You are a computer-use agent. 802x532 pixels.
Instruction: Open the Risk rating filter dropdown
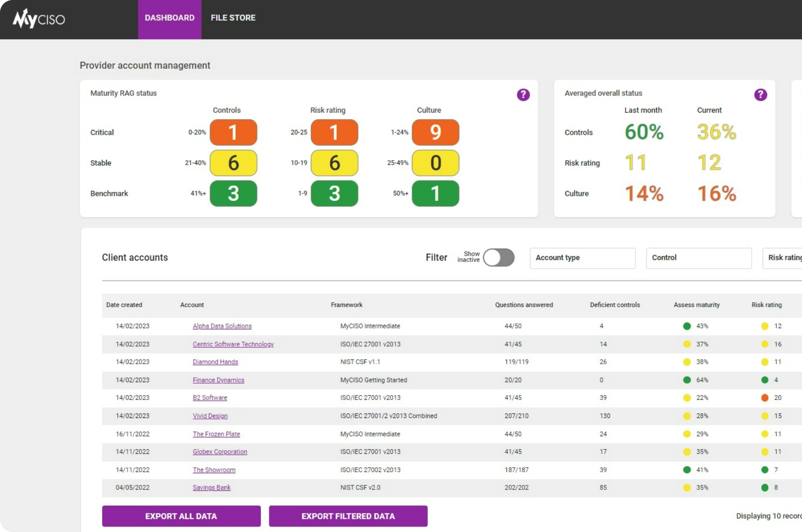(x=782, y=258)
